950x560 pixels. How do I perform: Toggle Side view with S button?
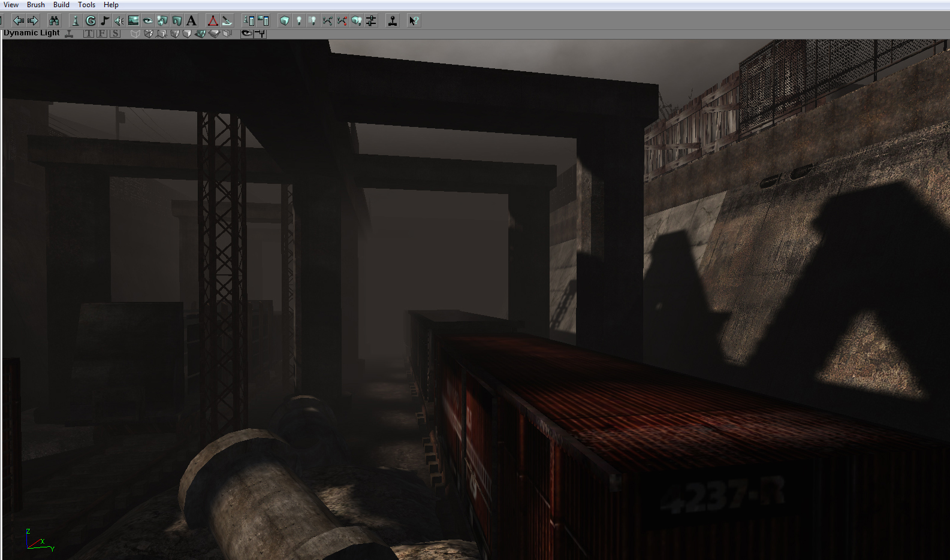pyautogui.click(x=115, y=34)
